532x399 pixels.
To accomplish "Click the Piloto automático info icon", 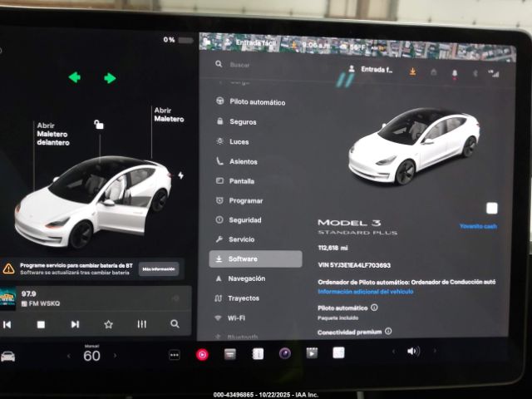I will pyautogui.click(x=374, y=308).
